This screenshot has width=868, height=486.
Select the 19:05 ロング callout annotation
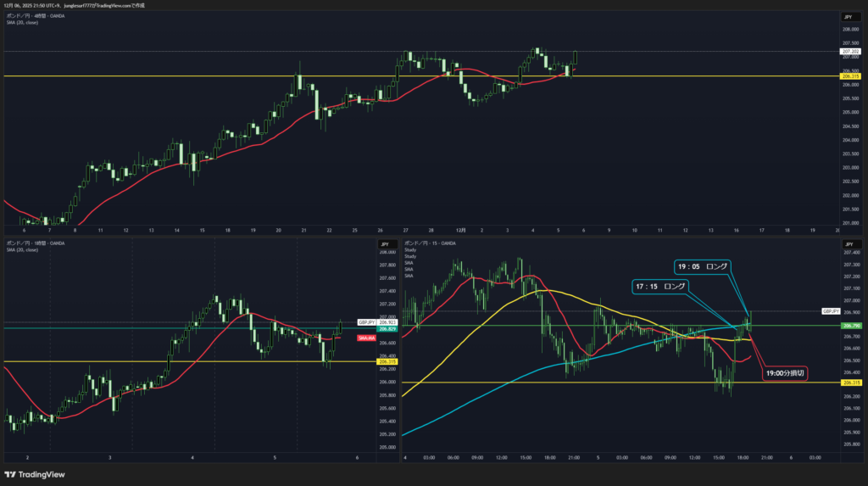(x=703, y=266)
